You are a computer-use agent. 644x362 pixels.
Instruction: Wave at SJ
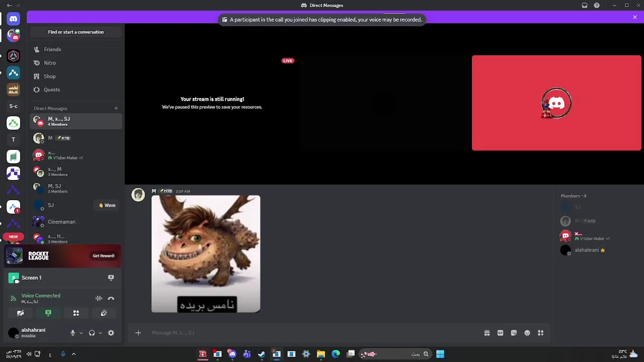(x=107, y=205)
